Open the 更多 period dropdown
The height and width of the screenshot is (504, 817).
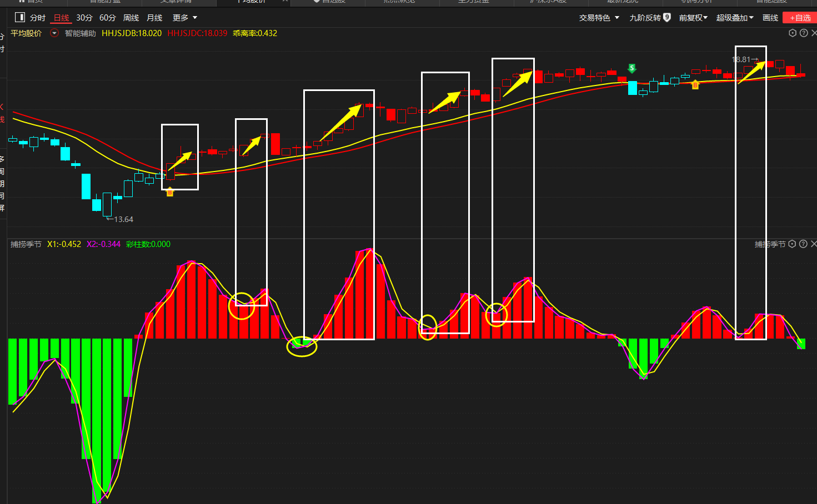[x=185, y=18]
